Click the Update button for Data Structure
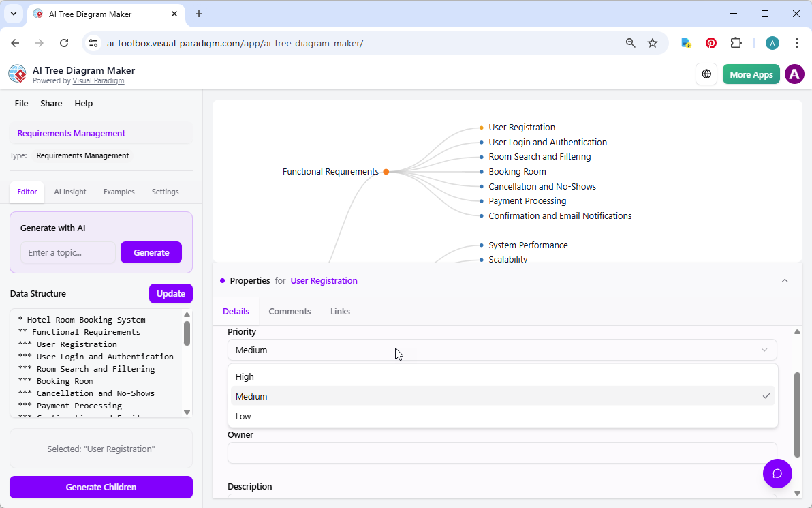This screenshot has width=812, height=508. point(170,293)
